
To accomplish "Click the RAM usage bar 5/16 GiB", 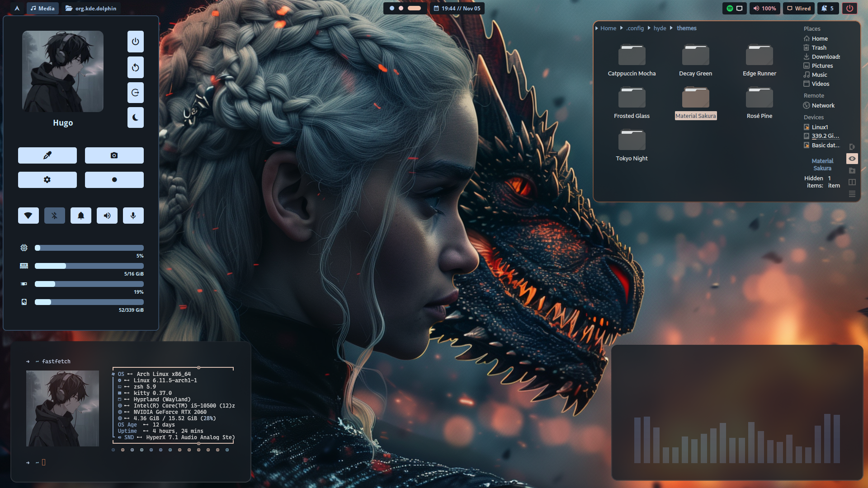I will [89, 266].
